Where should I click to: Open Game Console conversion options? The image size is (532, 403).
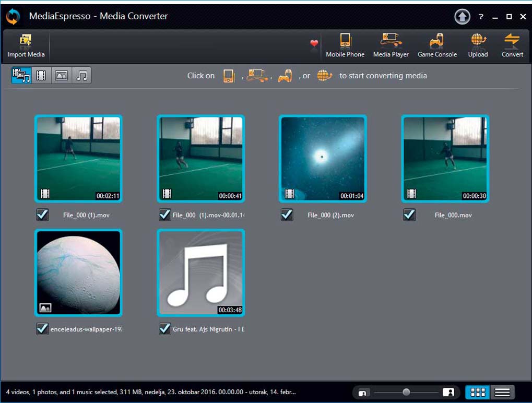[437, 46]
